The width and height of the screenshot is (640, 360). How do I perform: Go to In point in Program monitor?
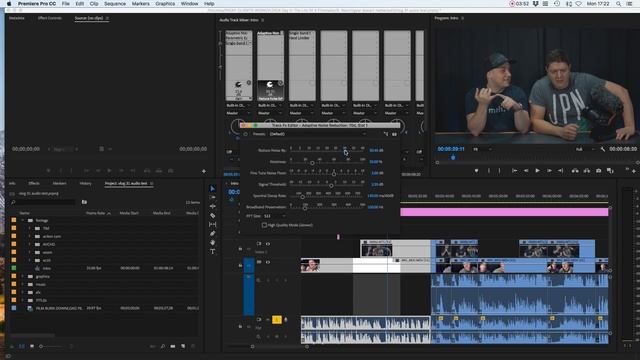click(x=514, y=171)
